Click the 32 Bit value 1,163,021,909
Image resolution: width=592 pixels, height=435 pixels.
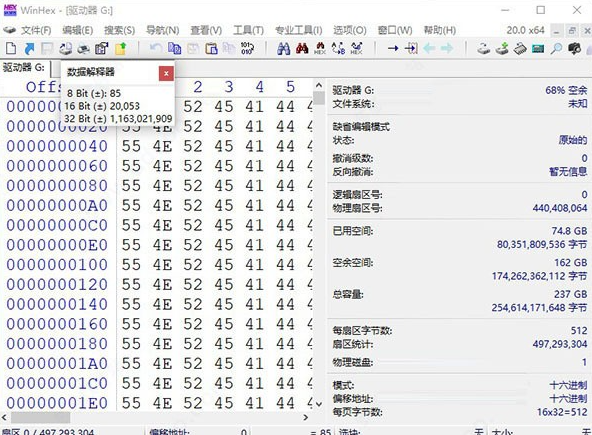[x=141, y=119]
